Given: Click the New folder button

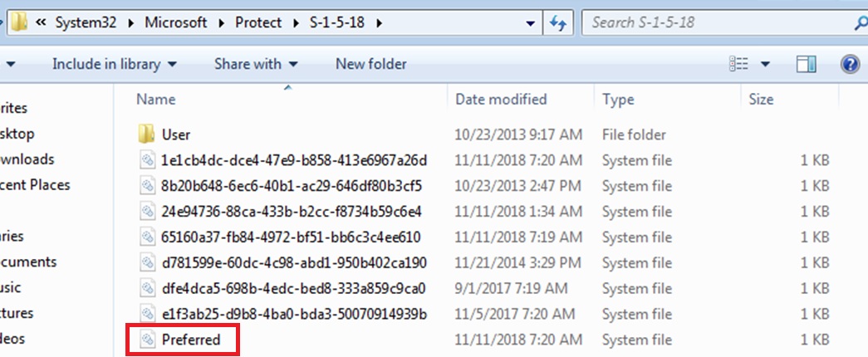Looking at the screenshot, I should click(370, 64).
